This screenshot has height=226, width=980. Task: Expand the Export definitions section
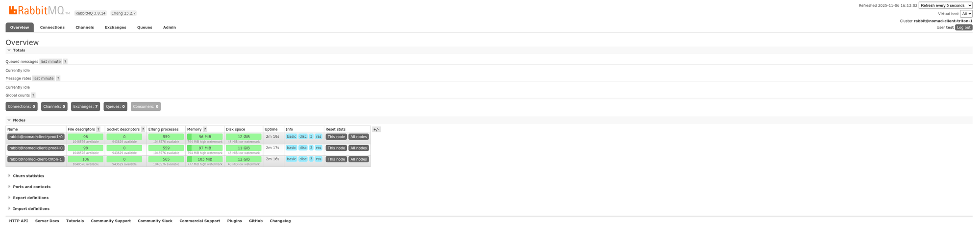30,198
